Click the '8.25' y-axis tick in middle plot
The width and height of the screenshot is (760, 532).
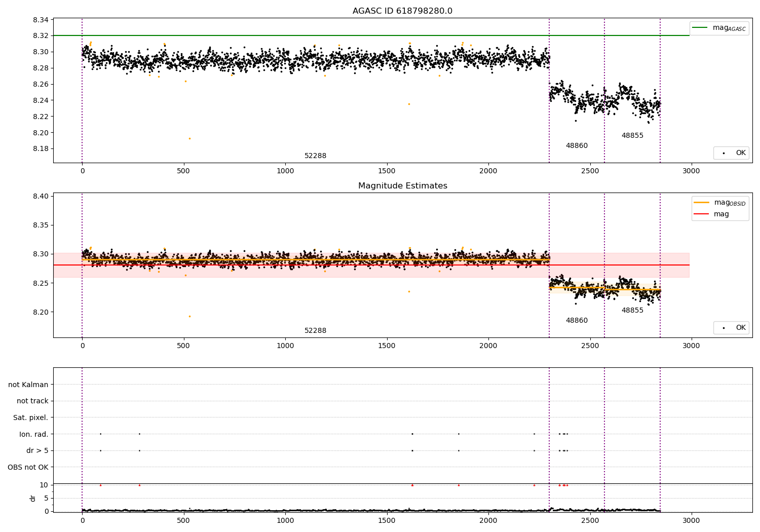tap(40, 284)
